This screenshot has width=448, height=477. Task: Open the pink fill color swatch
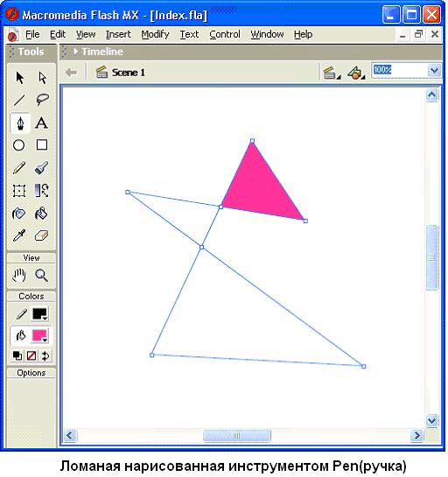pos(40,336)
